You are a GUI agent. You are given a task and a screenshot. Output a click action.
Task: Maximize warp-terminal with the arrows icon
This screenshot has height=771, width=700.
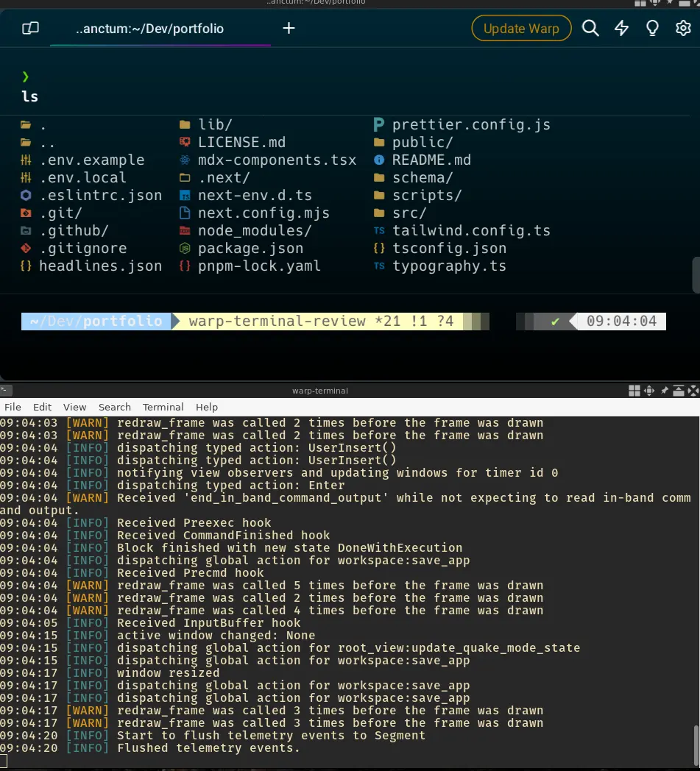pyautogui.click(x=693, y=391)
